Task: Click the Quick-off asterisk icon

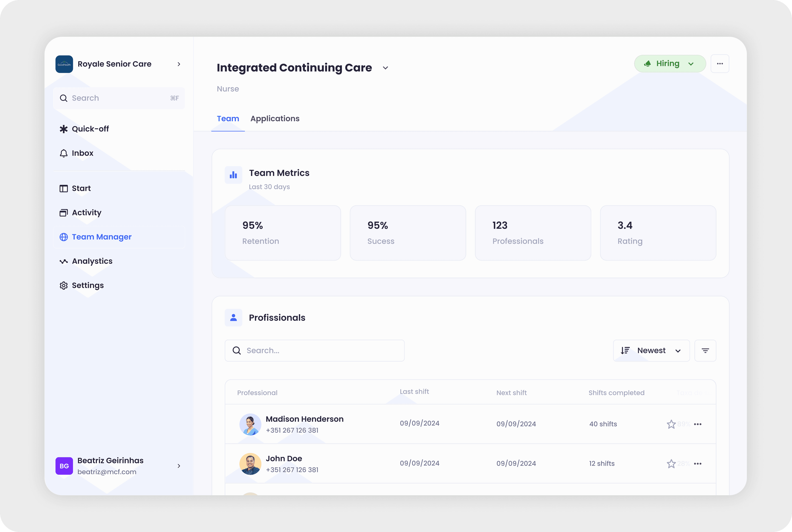Action: coord(63,129)
